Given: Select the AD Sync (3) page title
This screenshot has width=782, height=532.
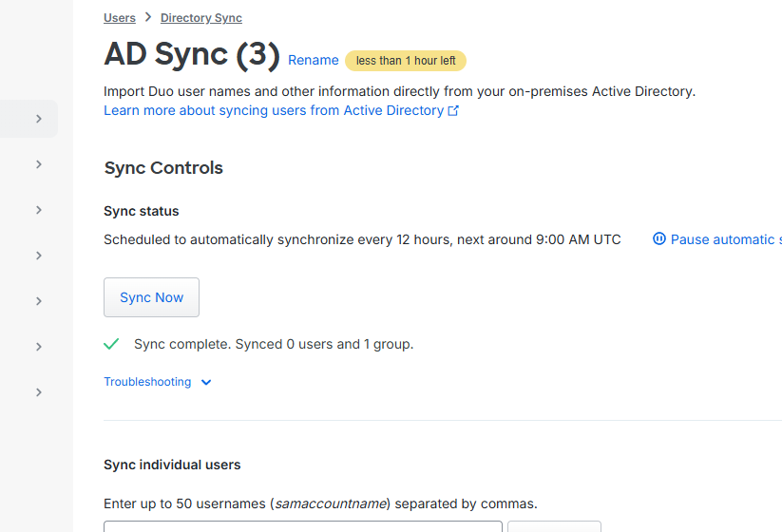Looking at the screenshot, I should (x=192, y=54).
